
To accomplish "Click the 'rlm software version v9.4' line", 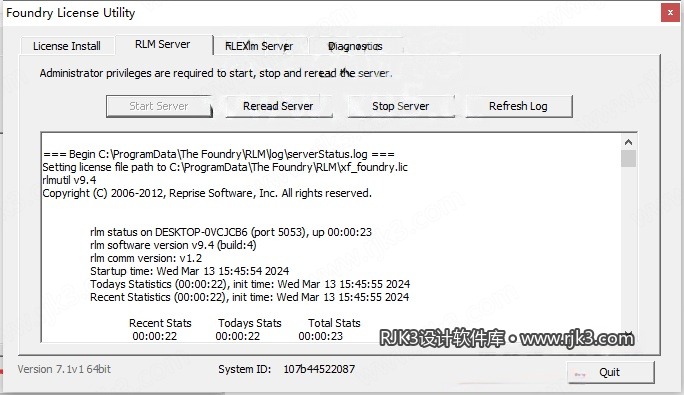I will point(173,245).
